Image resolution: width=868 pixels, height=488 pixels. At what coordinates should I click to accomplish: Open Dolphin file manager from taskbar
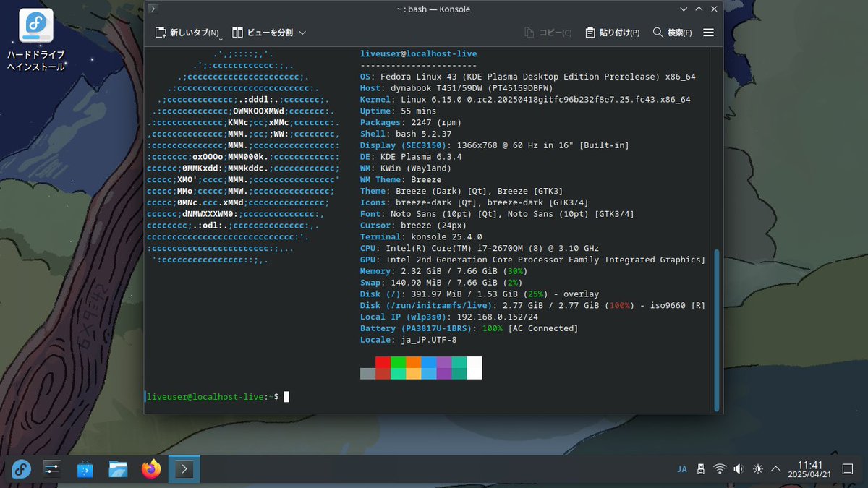[119, 469]
